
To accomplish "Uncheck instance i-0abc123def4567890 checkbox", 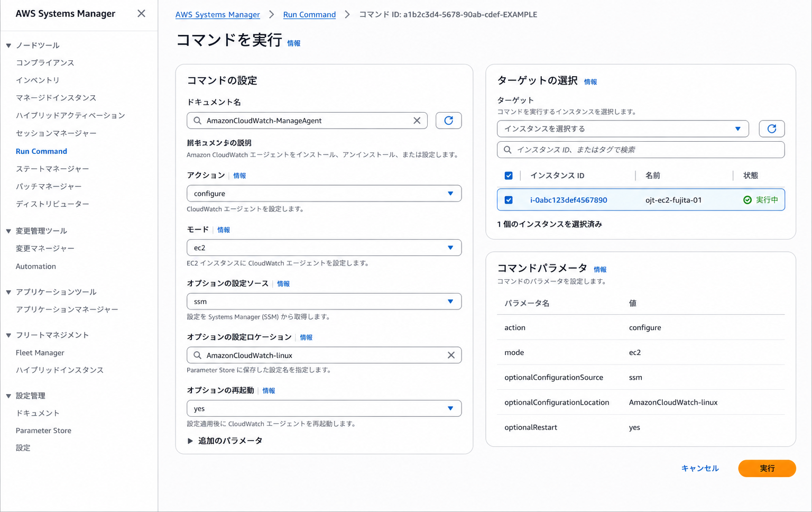I will pos(509,200).
